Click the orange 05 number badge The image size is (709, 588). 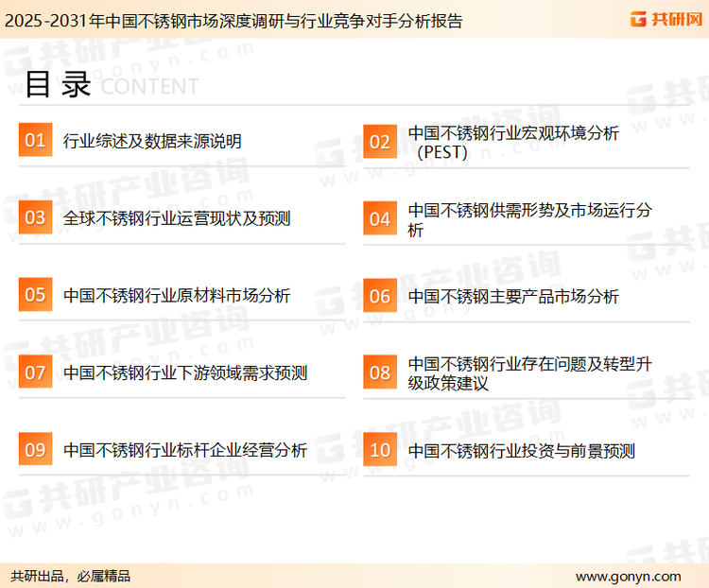pos(35,294)
